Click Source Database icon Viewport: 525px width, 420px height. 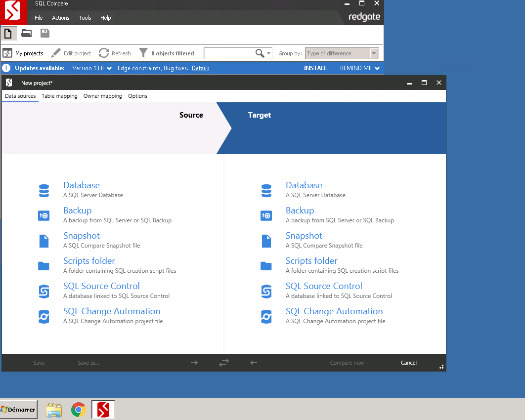pos(44,191)
